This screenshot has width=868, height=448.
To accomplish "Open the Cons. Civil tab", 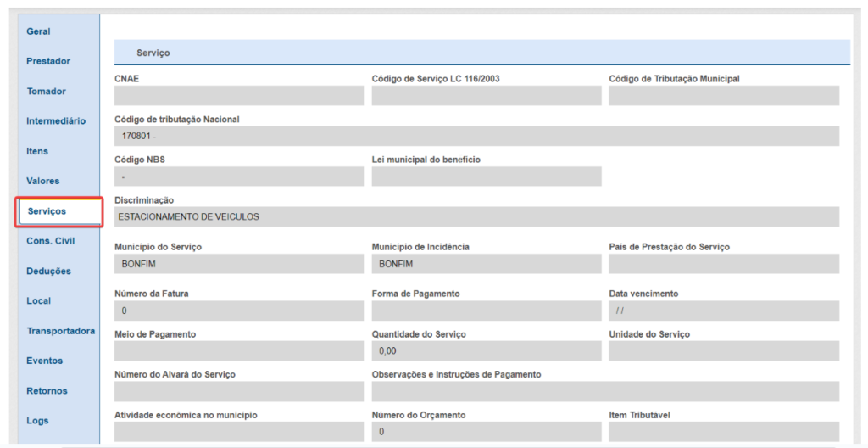I will coord(51,241).
